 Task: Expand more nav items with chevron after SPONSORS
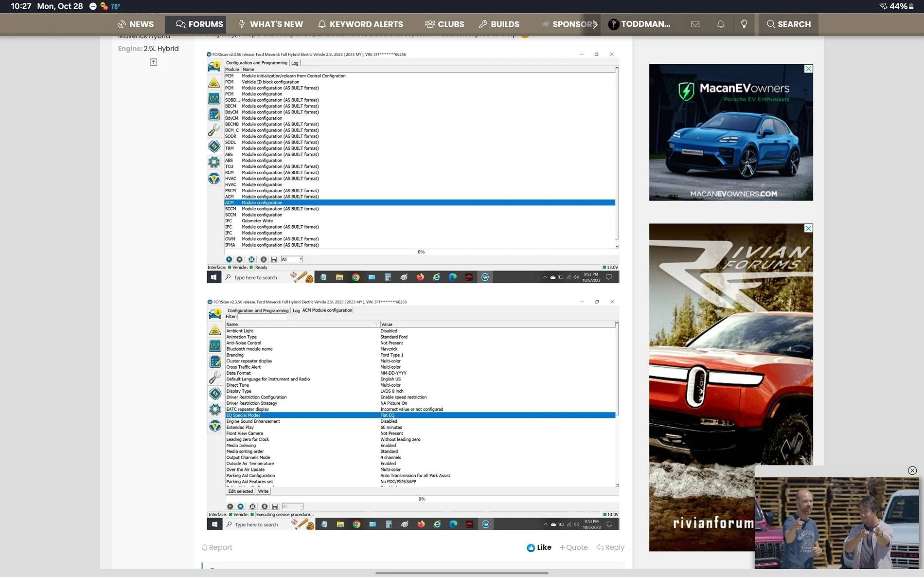point(594,24)
